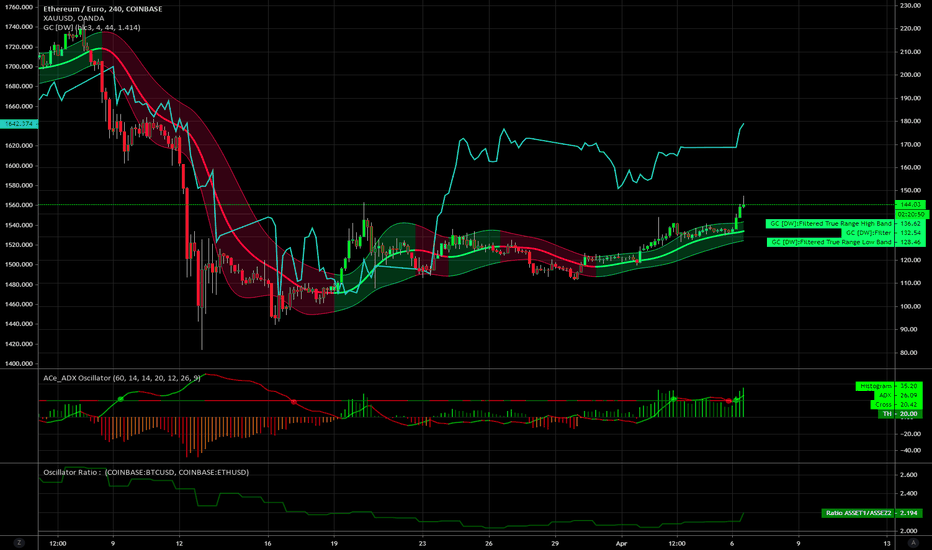
Task: Click the 1642.374 price label on left axis
Action: pyautogui.click(x=19, y=124)
